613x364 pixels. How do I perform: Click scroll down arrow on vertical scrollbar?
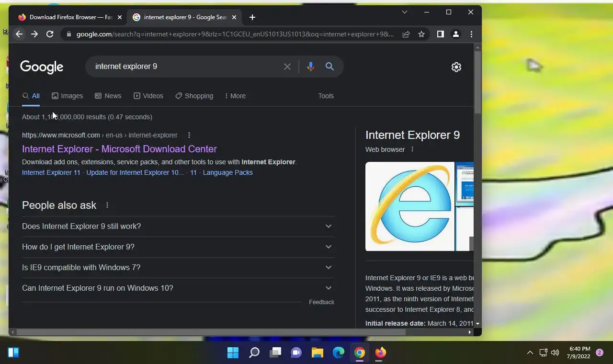point(477,324)
